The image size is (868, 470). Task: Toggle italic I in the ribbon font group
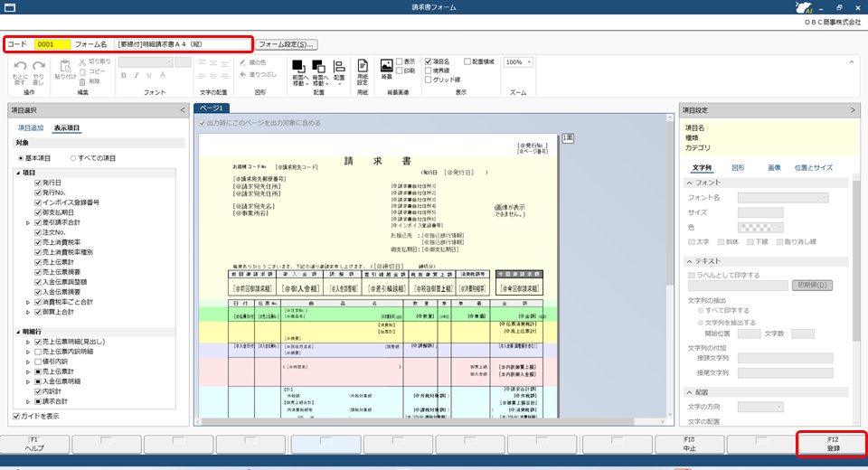pos(137,75)
